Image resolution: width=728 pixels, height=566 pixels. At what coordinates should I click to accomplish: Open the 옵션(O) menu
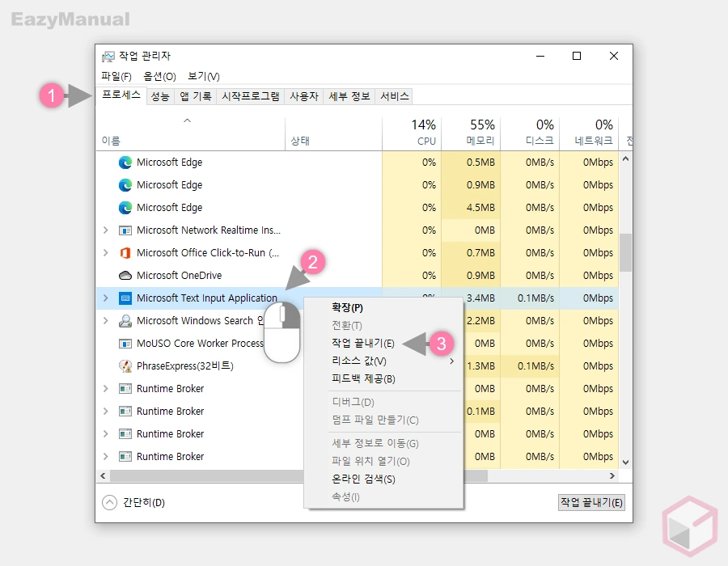[159, 76]
